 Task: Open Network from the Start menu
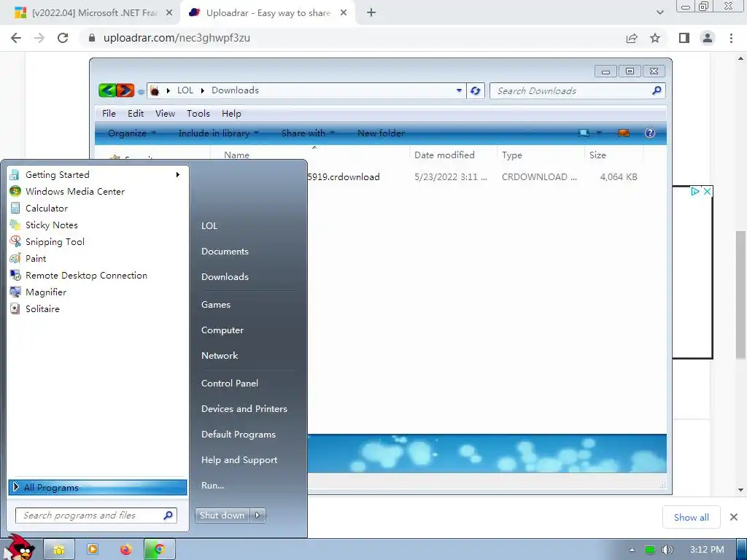(x=220, y=356)
